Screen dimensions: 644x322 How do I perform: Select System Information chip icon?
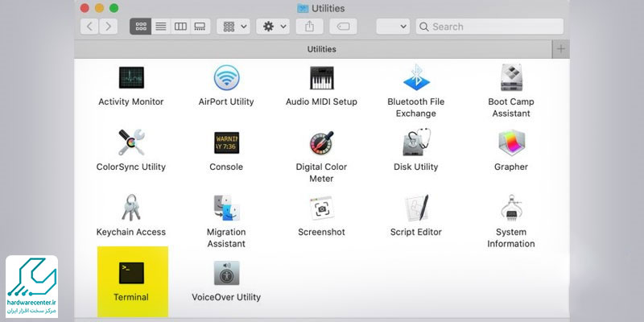[511, 208]
